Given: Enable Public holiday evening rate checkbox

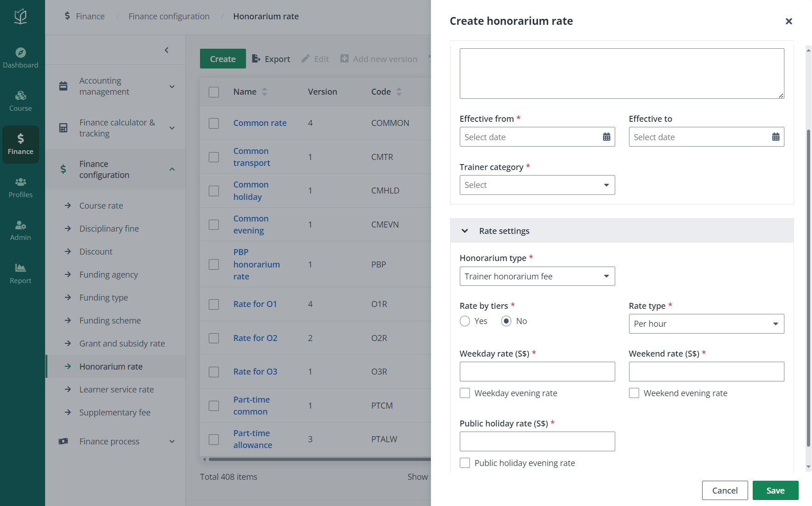Looking at the screenshot, I should 465,463.
